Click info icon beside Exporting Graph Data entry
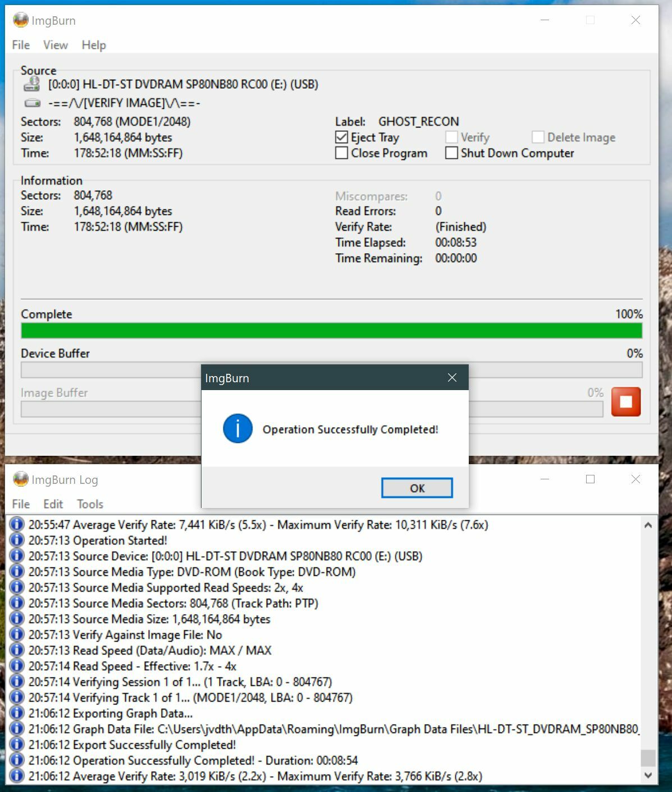Screen dimensions: 672x792 (x=17, y=713)
